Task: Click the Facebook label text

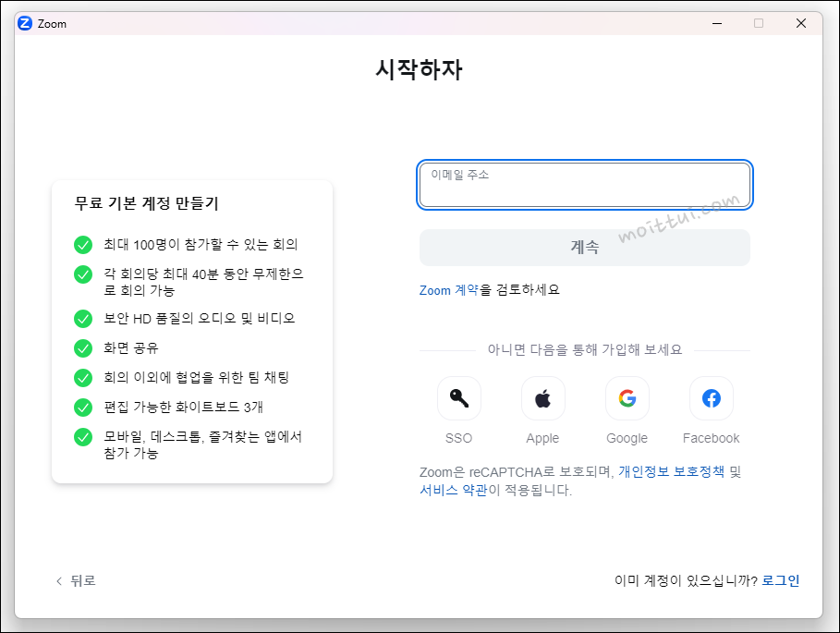Action: [x=711, y=438]
